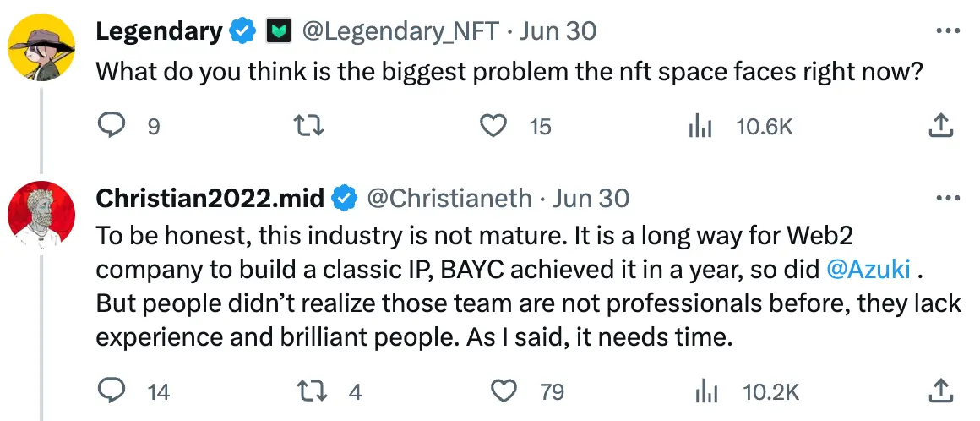Open the @Azuki mention link

(x=868, y=270)
